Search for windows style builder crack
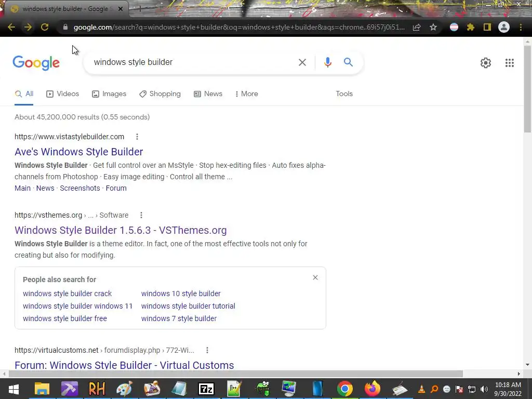Screen dimensions: 532x399 [x=67, y=294]
